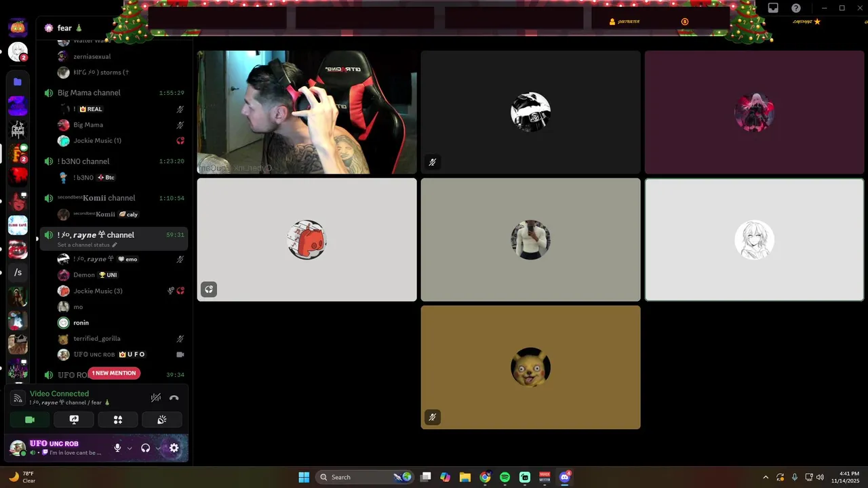
Task: Select Jockie Music (3) in voice list
Action: click(122, 291)
